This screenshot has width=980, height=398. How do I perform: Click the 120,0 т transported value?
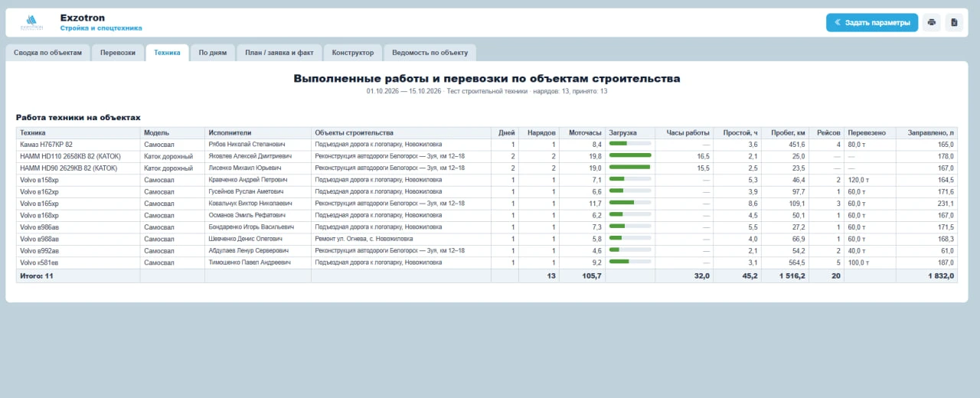(x=859, y=180)
